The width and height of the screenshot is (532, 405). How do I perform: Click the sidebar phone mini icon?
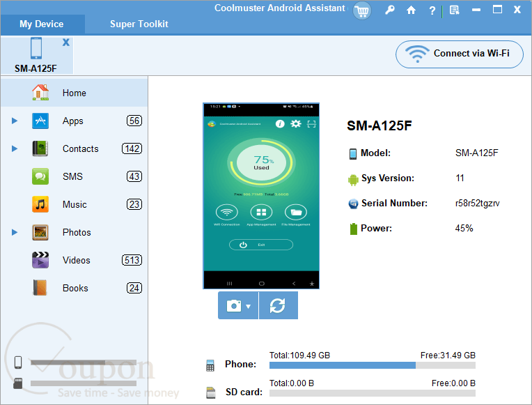18,362
